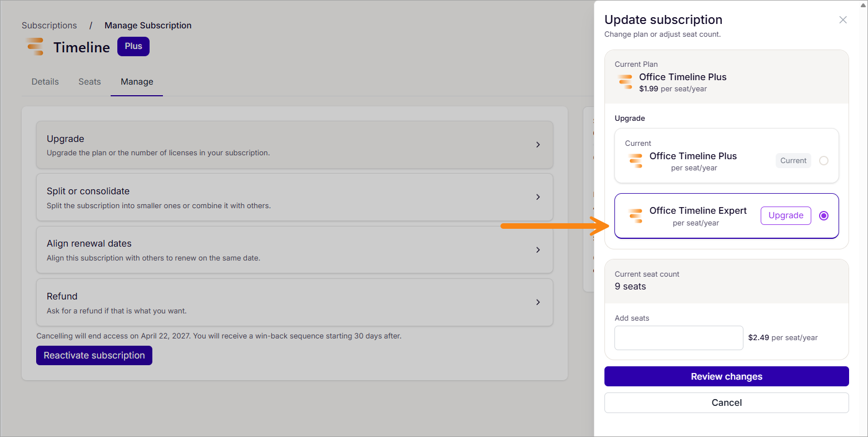The width and height of the screenshot is (868, 437).
Task: Click the '9 seats' count text
Action: 630,287
